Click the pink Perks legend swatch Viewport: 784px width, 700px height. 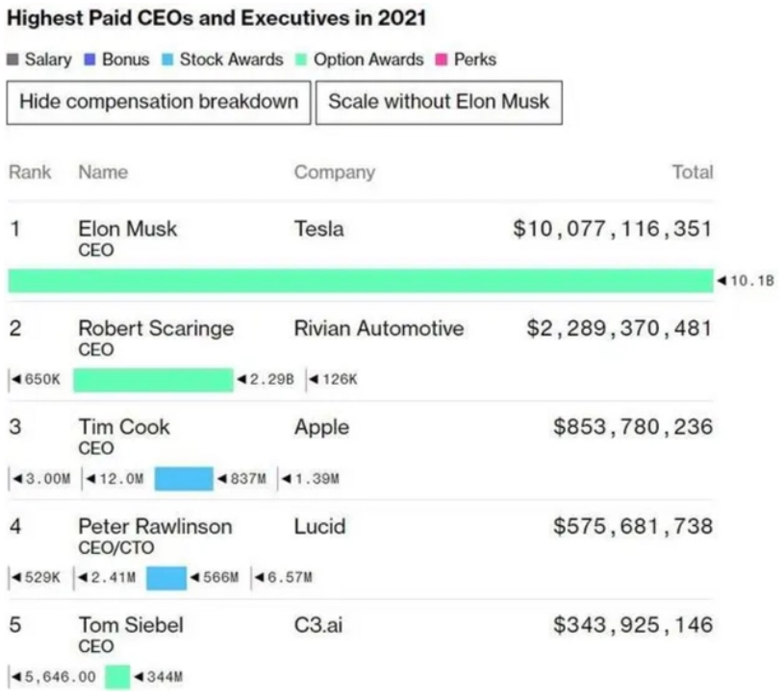(x=442, y=60)
